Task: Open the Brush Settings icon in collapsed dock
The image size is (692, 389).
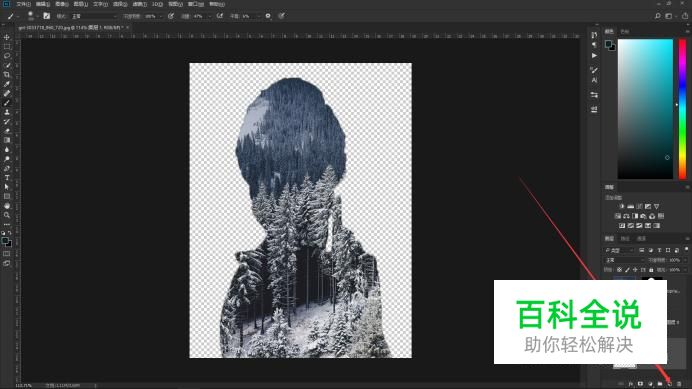Action: pos(594,70)
